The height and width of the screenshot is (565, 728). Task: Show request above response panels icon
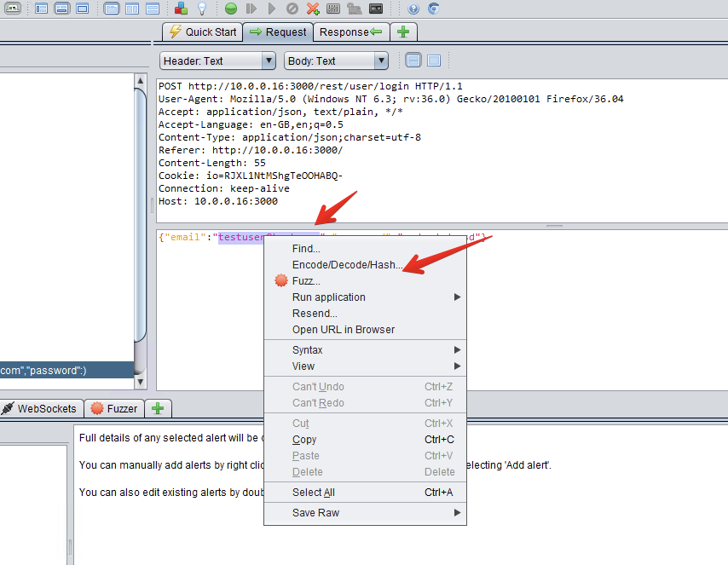coord(153,9)
